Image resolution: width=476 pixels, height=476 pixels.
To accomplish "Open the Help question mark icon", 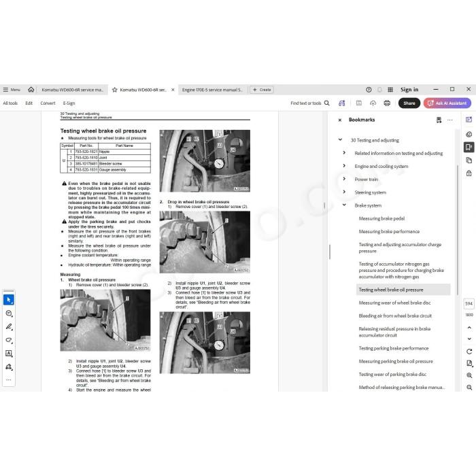I will tap(369, 90).
